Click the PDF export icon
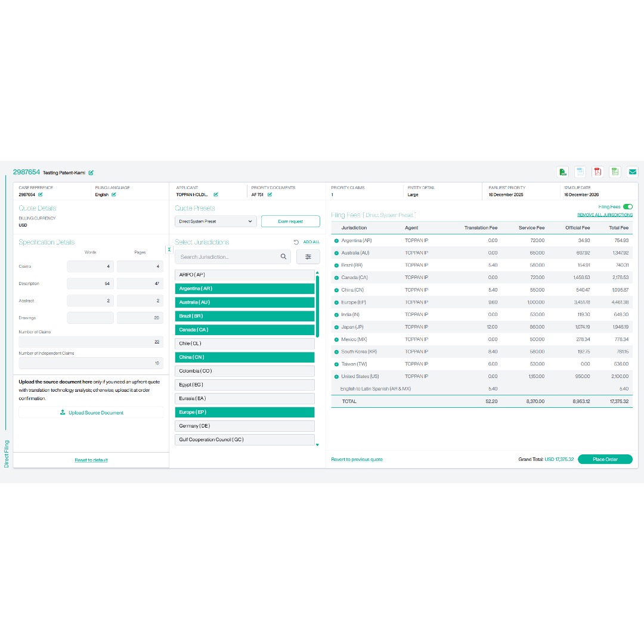644x644 pixels. coord(597,172)
